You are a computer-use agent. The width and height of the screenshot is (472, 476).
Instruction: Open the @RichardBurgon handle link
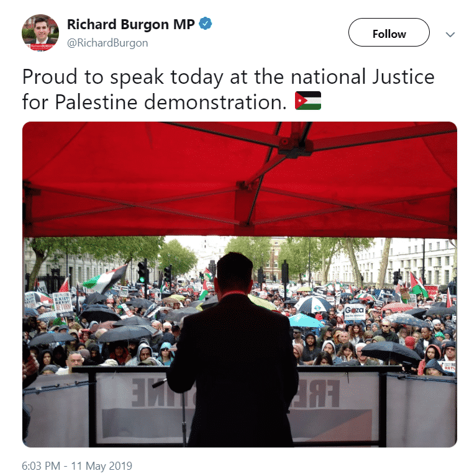click(107, 43)
